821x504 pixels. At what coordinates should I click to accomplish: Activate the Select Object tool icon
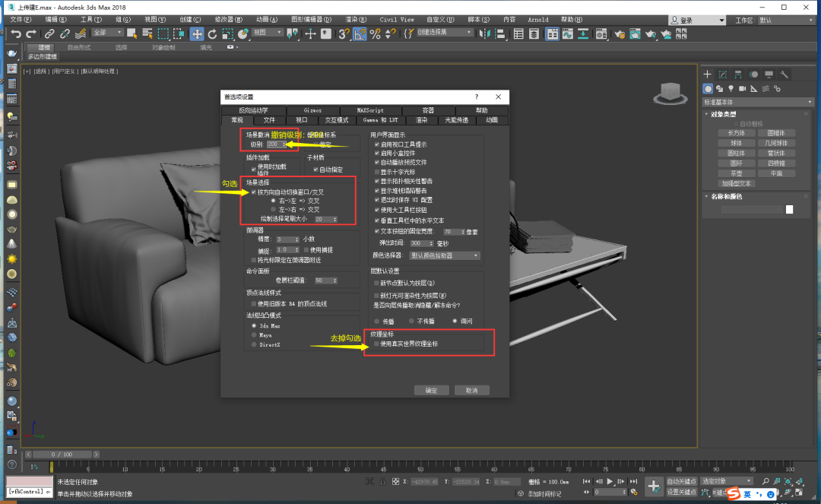132,34
